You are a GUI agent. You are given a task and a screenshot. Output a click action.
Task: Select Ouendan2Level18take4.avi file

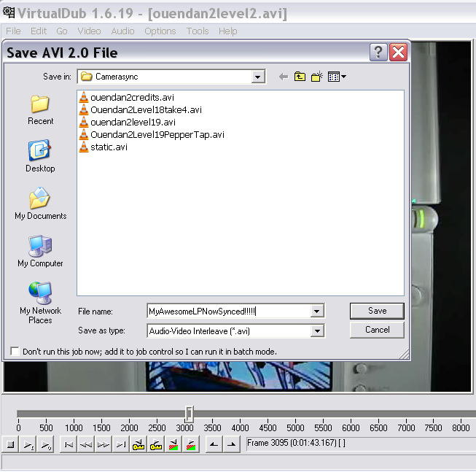140,110
